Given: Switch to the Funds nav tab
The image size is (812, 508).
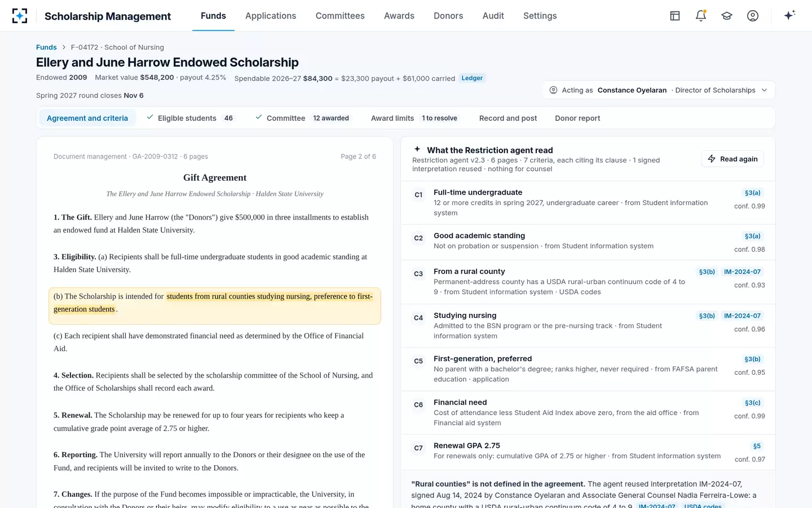Looking at the screenshot, I should click(213, 16).
